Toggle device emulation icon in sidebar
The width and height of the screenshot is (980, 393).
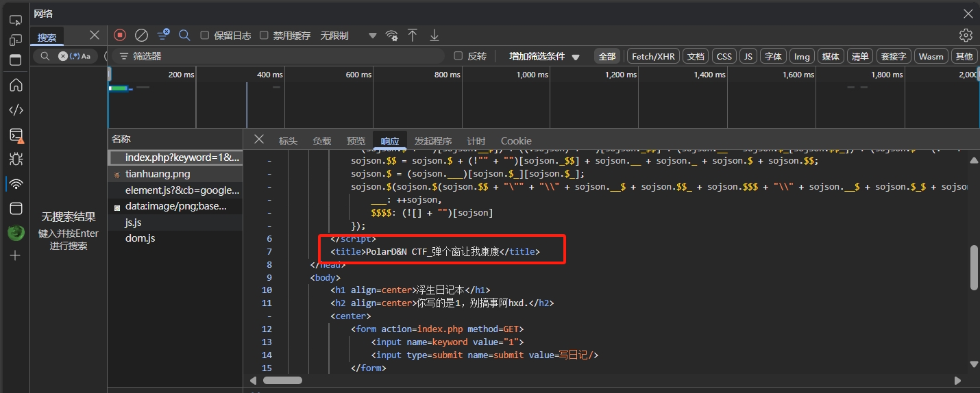click(x=15, y=40)
